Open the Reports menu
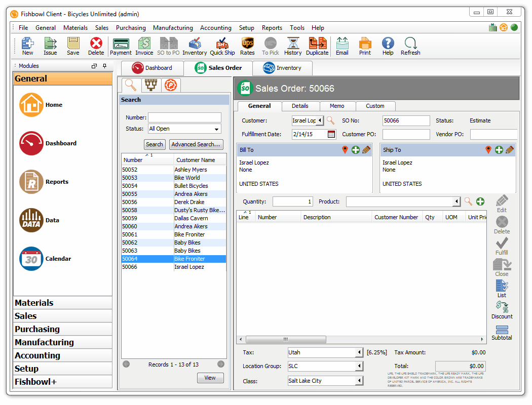 pyautogui.click(x=272, y=28)
